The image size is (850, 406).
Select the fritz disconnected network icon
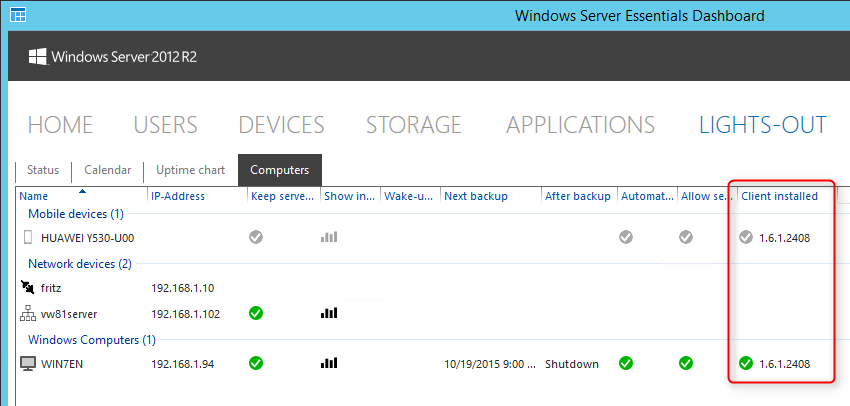click(27, 287)
